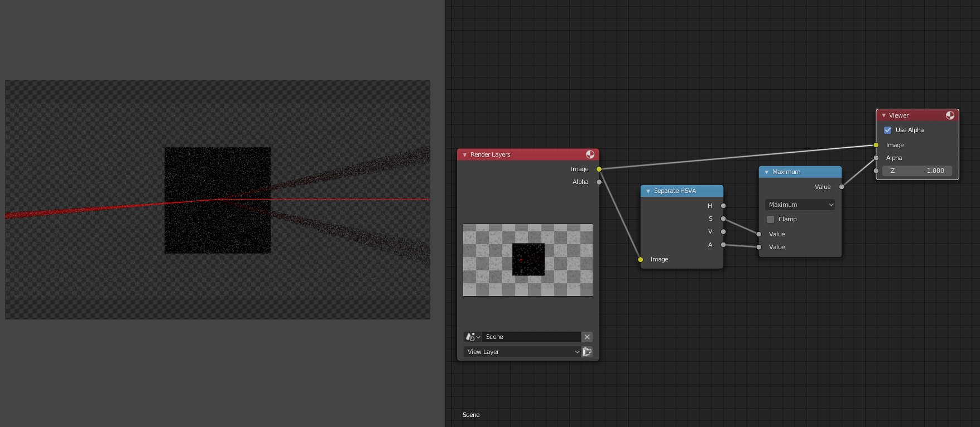
Task: Toggle preview icon on Render Layers node header
Action: coord(590,154)
